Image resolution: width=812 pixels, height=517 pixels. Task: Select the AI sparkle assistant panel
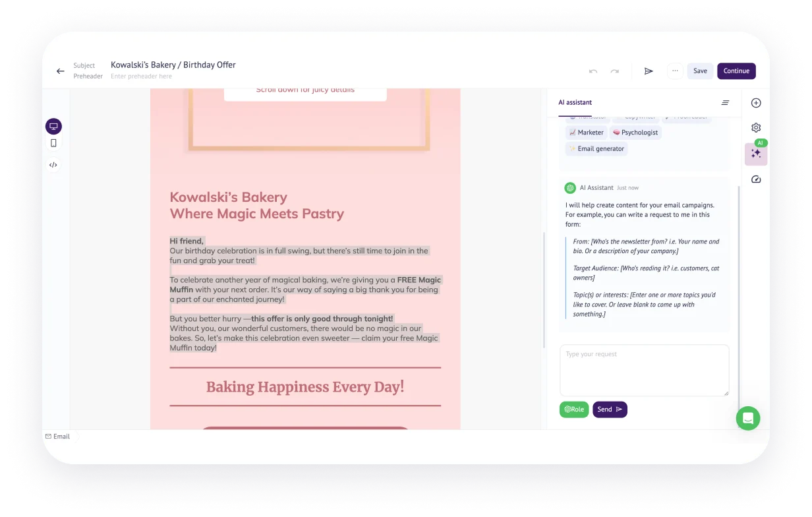[756, 154]
